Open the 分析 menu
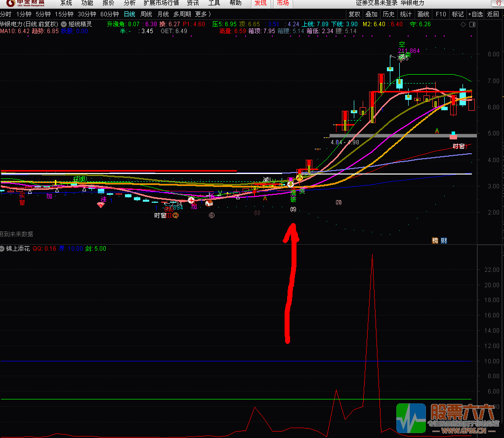 coord(129,3)
